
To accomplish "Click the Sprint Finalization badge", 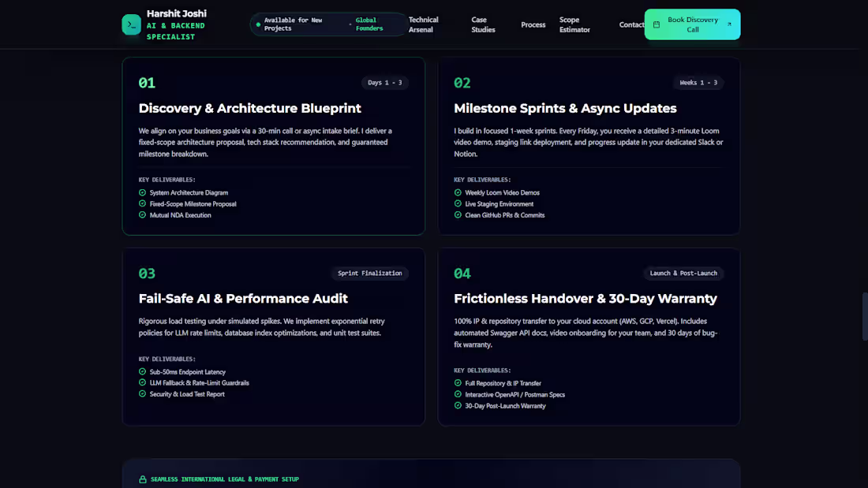I will [x=370, y=273].
